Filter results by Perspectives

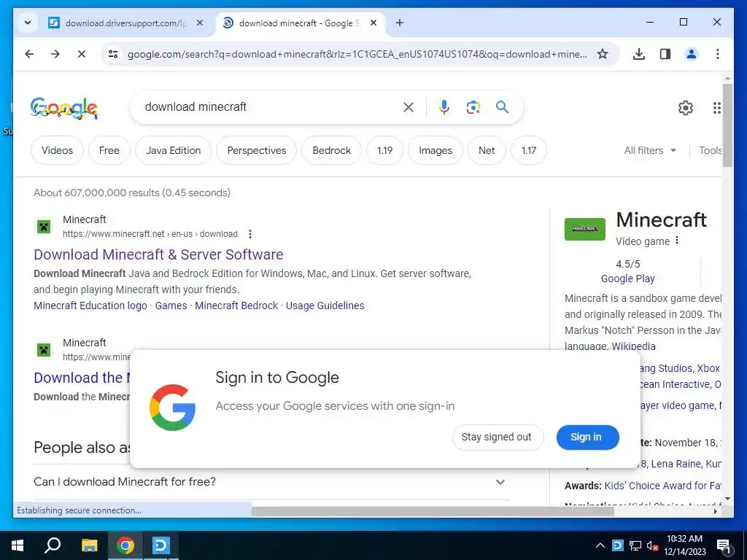pos(256,150)
